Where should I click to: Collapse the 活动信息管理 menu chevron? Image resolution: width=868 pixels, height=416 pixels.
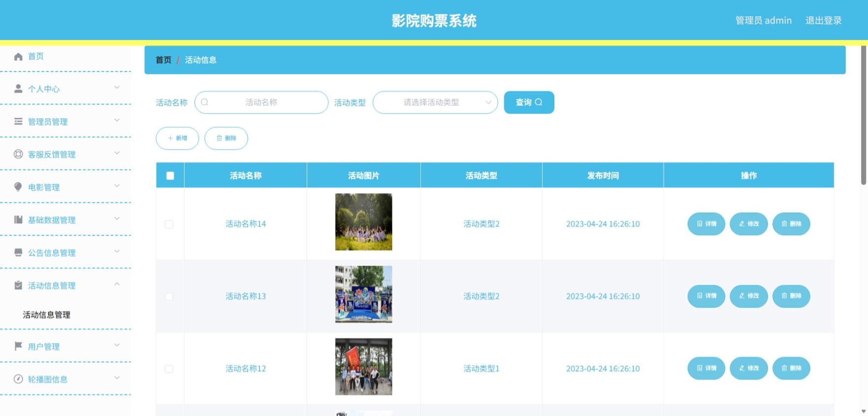point(117,284)
